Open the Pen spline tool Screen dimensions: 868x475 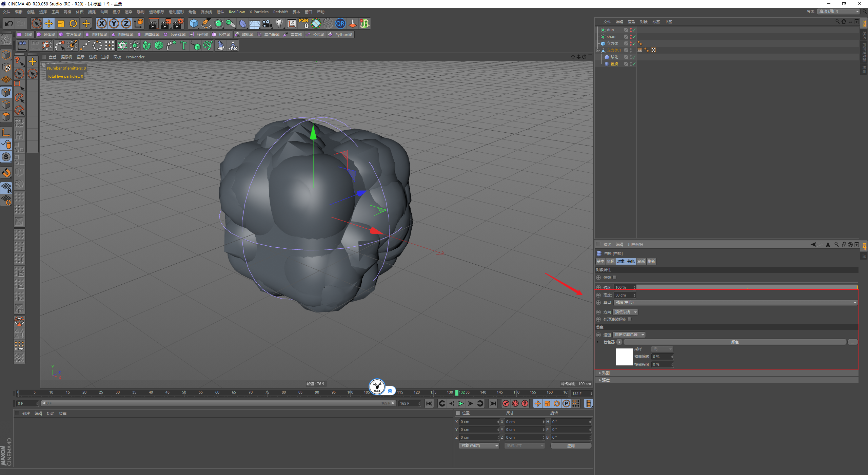(x=206, y=23)
